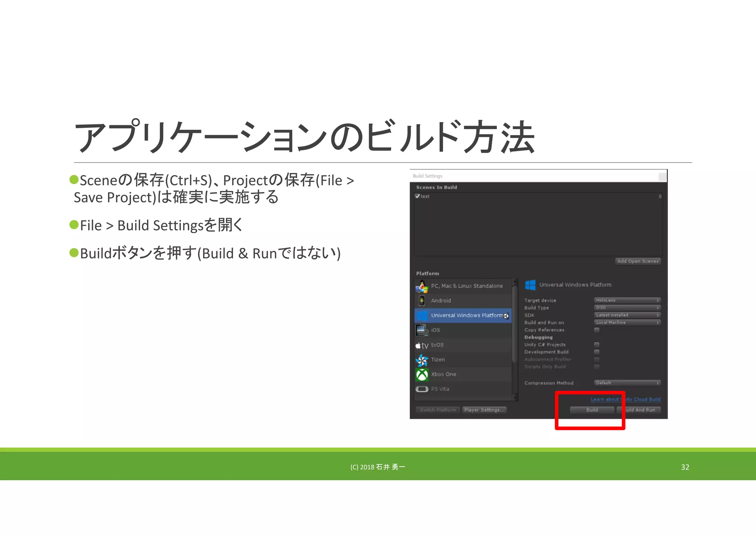756x535 pixels.
Task: Click the Android platform icon
Action: (x=422, y=301)
